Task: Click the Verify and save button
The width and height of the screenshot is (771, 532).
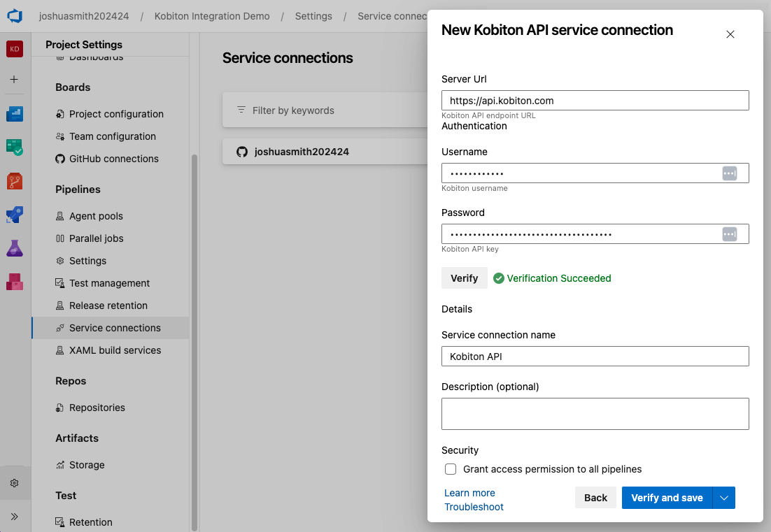Action: [667, 498]
